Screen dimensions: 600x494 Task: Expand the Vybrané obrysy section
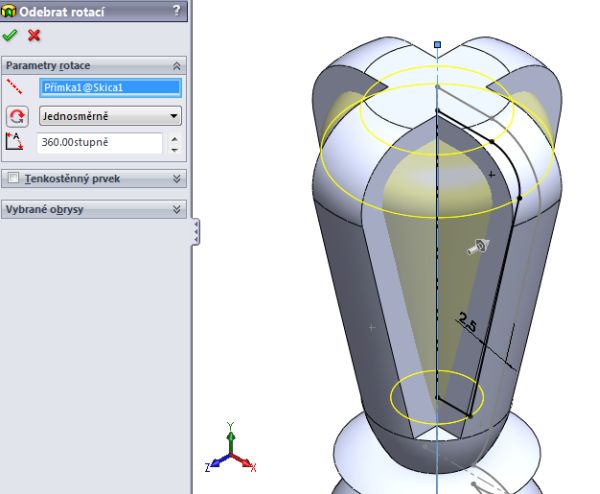(177, 209)
